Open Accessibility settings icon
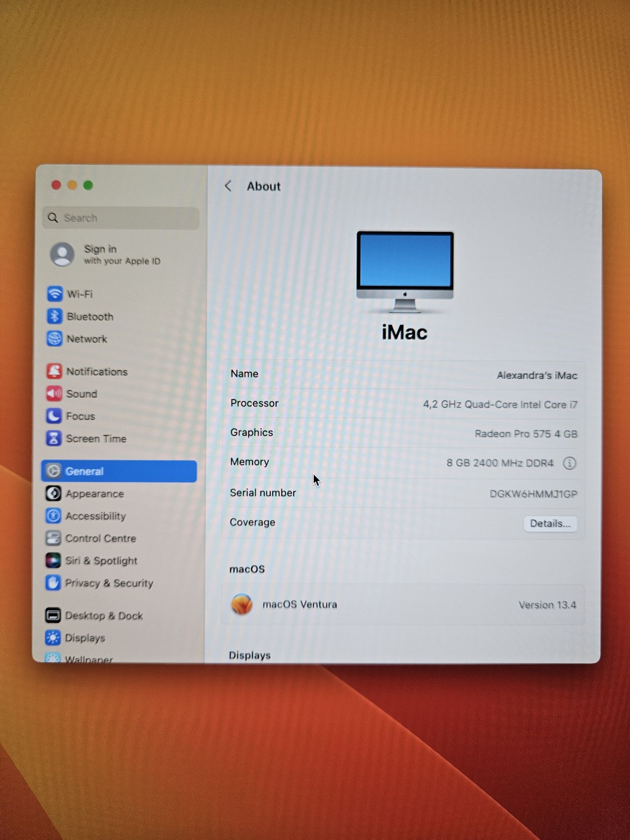Viewport: 630px width, 840px height. click(x=53, y=516)
